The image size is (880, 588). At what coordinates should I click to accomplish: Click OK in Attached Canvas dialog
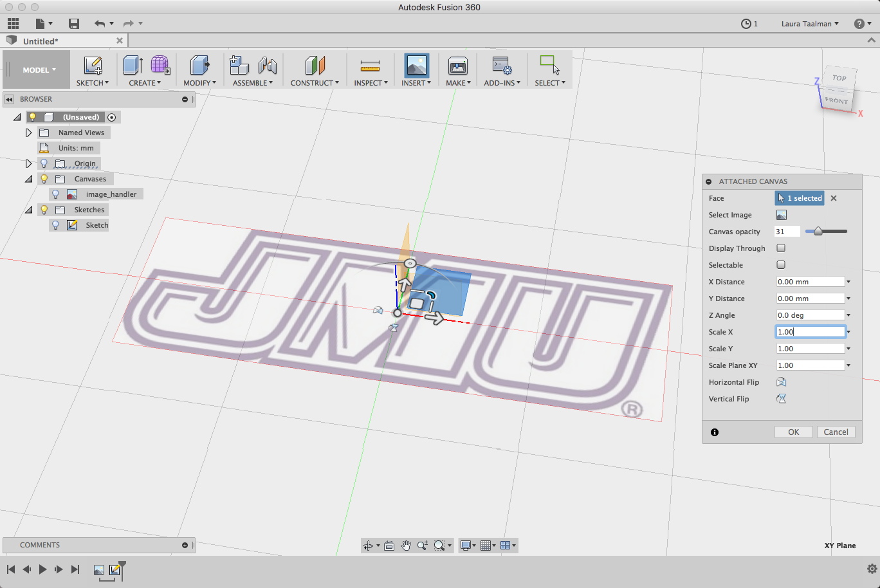(794, 432)
